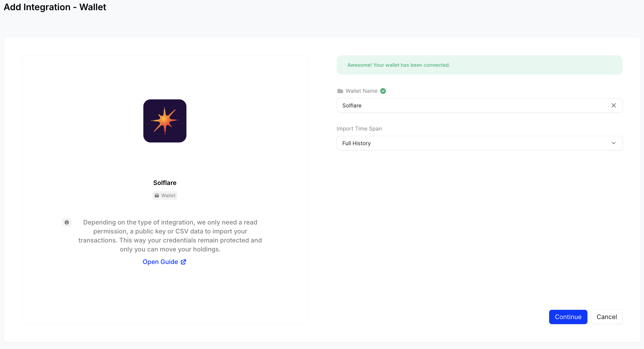Click the Solflare starburst logo icon
This screenshot has height=349, width=644.
click(165, 121)
